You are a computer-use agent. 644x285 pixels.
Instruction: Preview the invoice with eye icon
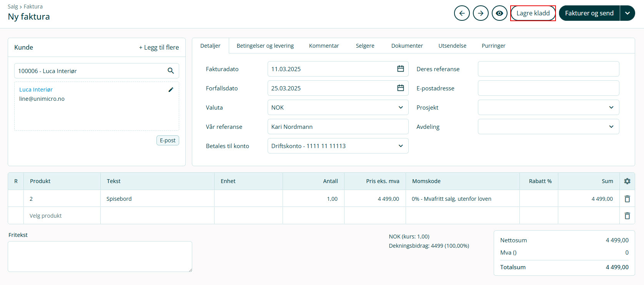point(499,13)
